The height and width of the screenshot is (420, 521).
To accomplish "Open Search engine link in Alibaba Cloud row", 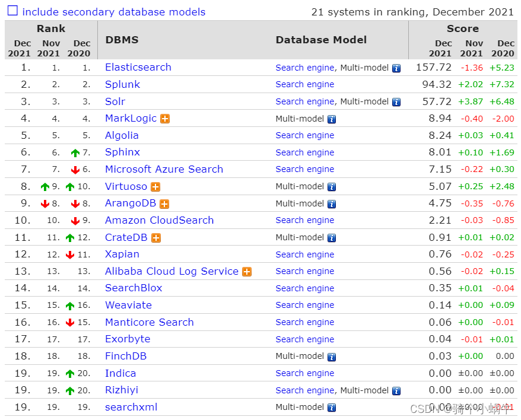I will pyautogui.click(x=304, y=272).
